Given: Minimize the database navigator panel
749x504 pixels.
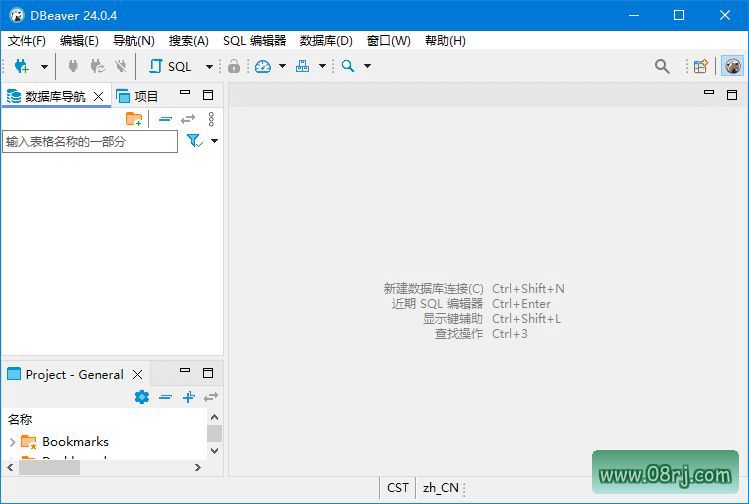Looking at the screenshot, I should coord(185,93).
